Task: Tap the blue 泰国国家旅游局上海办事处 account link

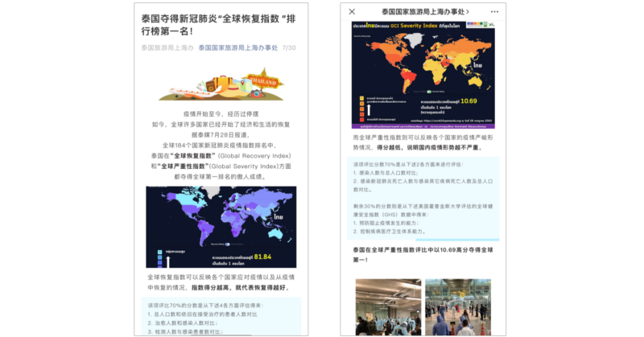Action: (238, 47)
